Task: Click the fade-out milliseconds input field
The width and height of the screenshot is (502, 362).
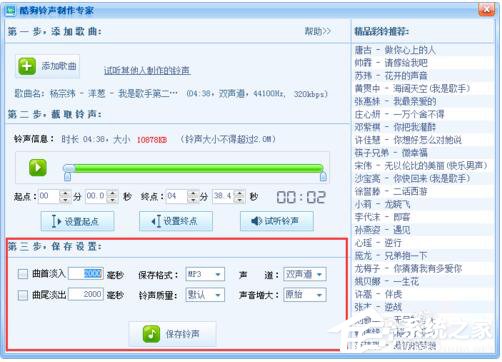Action: tap(86, 294)
